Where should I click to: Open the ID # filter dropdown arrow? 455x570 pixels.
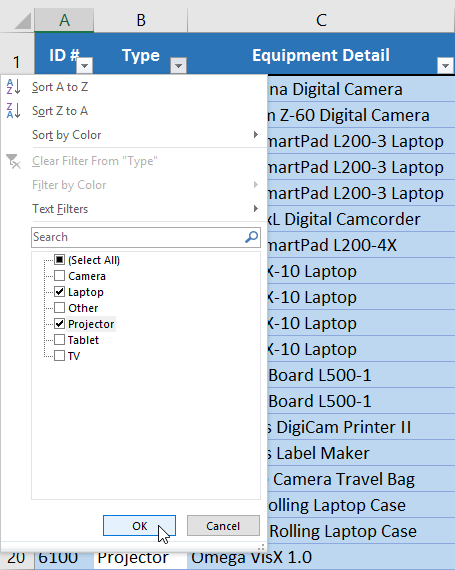[x=85, y=65]
